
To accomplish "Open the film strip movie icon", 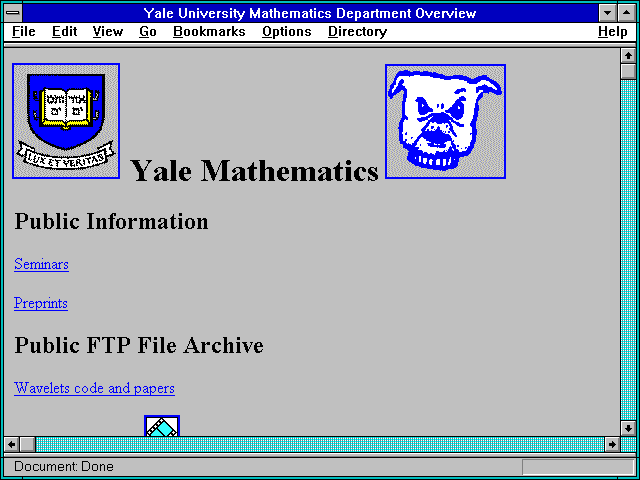I will point(162,426).
